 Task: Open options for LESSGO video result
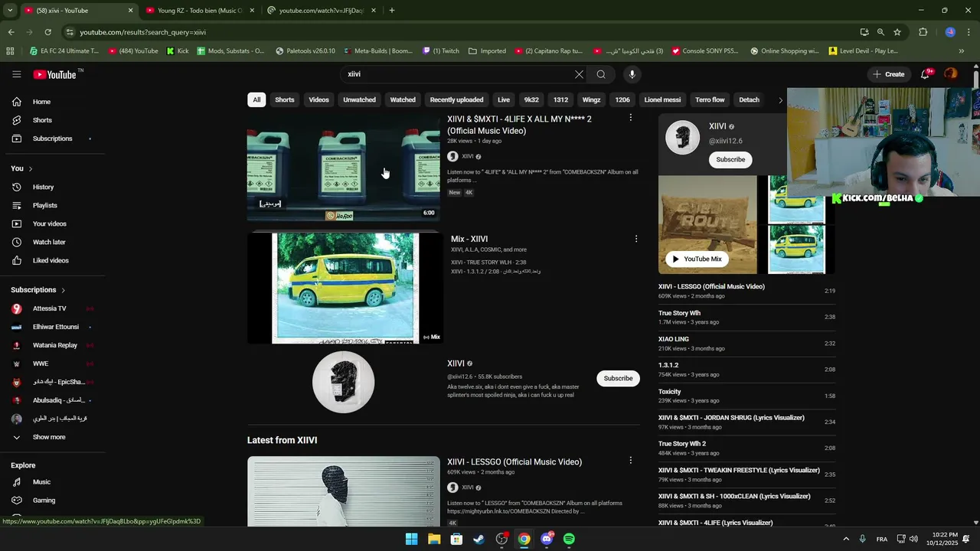[630, 461]
